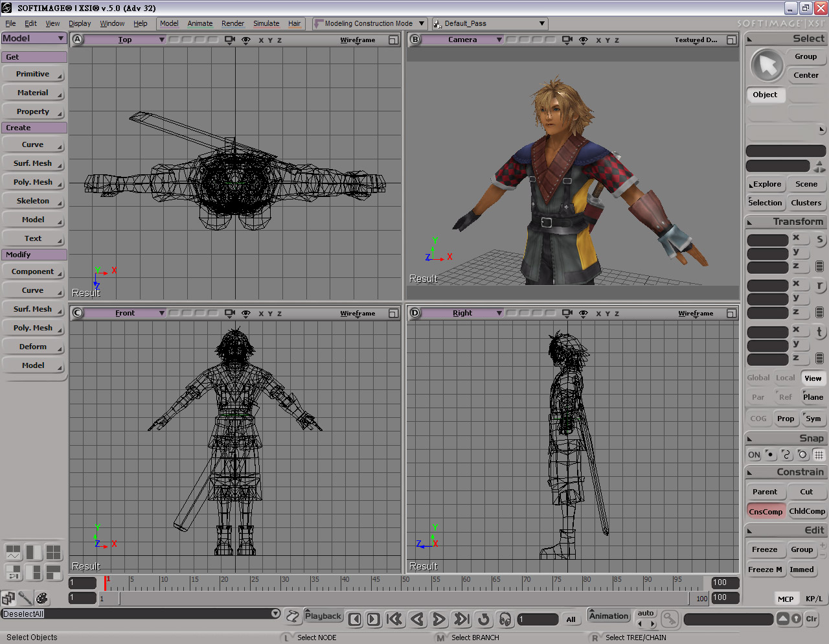Click the audio headphones playback icon
This screenshot has height=644, width=829.
coord(505,619)
